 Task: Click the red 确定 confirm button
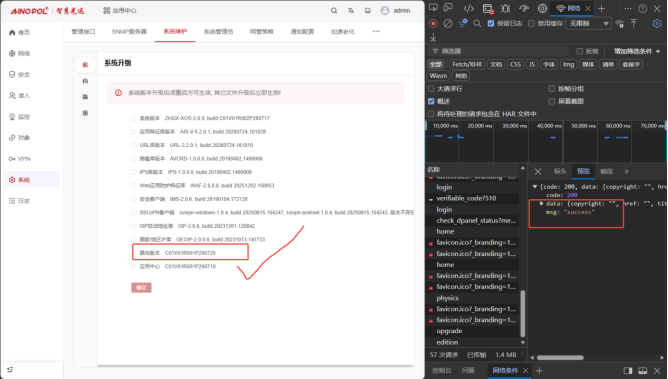141,288
